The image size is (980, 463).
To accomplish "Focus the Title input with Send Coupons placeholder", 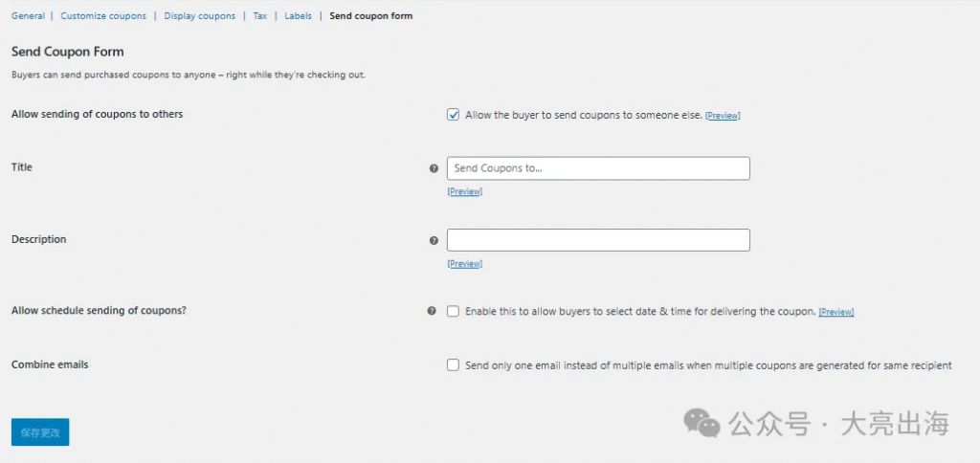I will (598, 168).
